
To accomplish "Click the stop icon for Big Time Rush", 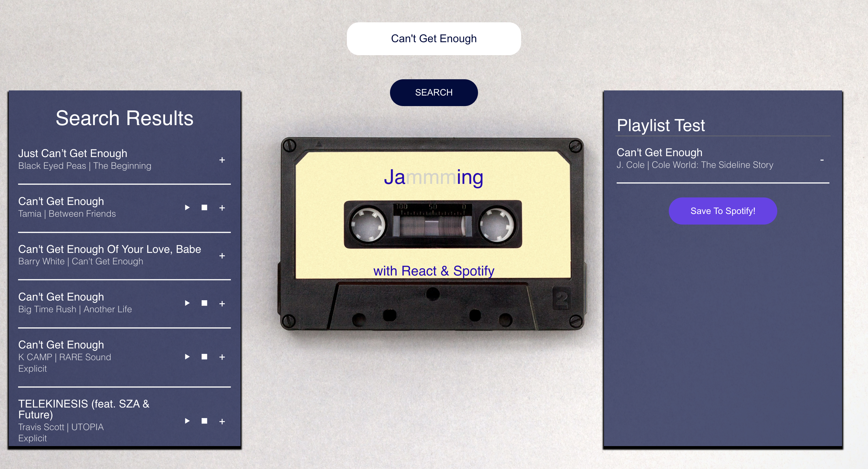I will [204, 303].
